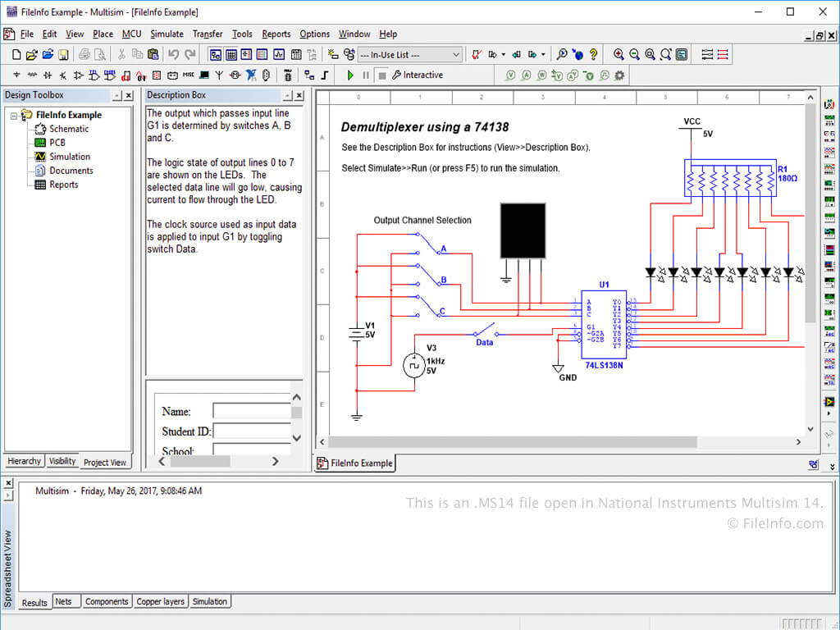Select the FileInfo Example document tab
840x630 pixels.
pyautogui.click(x=354, y=463)
